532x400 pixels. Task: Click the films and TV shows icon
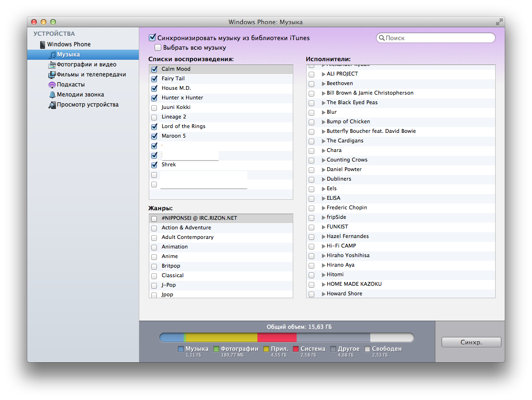pyautogui.click(x=52, y=75)
